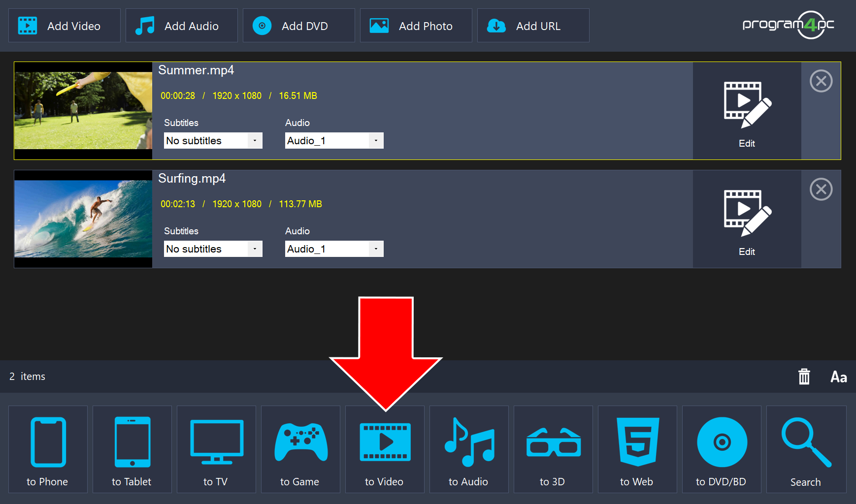The width and height of the screenshot is (856, 504).
Task: Edit the Summer.mp4 video
Action: tap(747, 111)
